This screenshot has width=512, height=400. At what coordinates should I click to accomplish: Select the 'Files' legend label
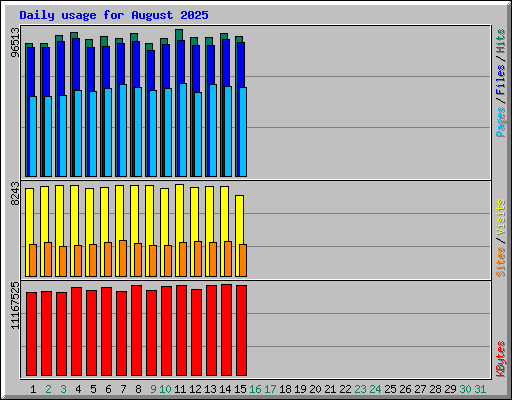click(x=501, y=79)
